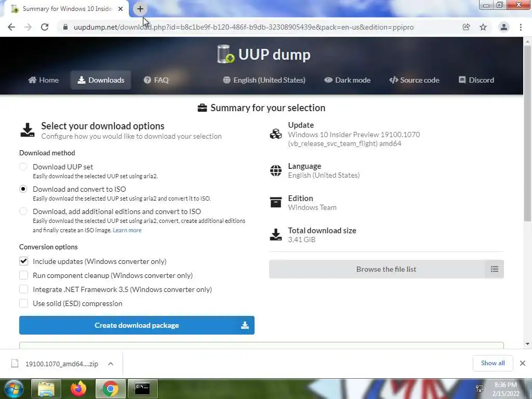The width and height of the screenshot is (532, 399).
Task: Click the zip file icon in downloads bar
Action: pos(15,364)
